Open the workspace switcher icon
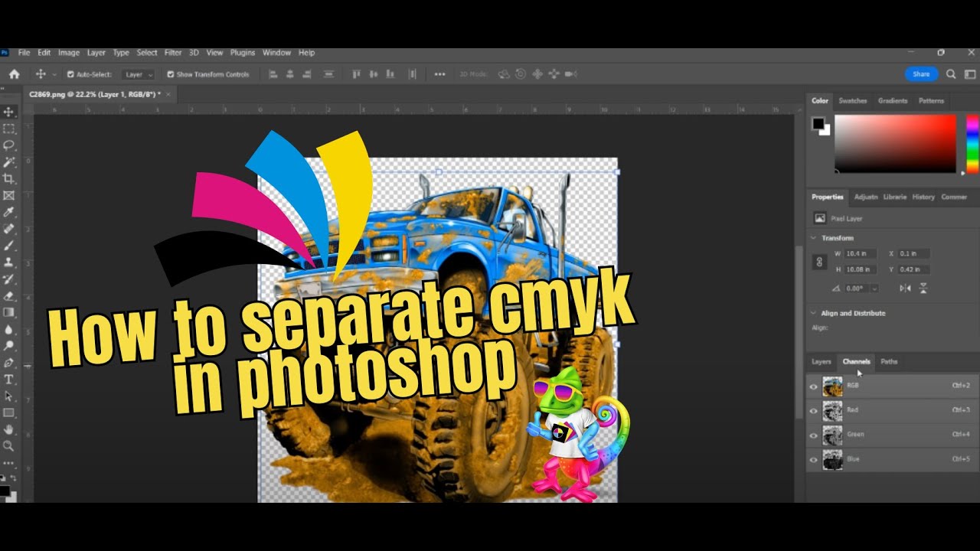 click(x=969, y=74)
